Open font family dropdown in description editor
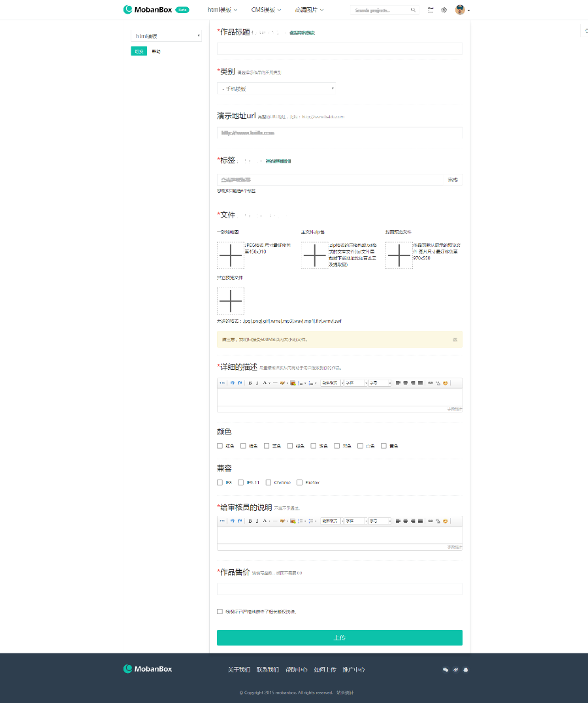The image size is (588, 703). [356, 383]
